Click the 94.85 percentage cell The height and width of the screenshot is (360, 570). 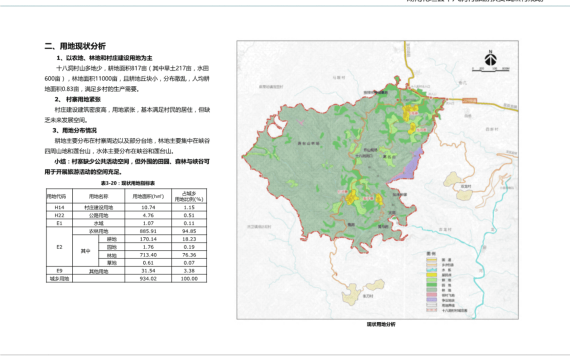189,231
